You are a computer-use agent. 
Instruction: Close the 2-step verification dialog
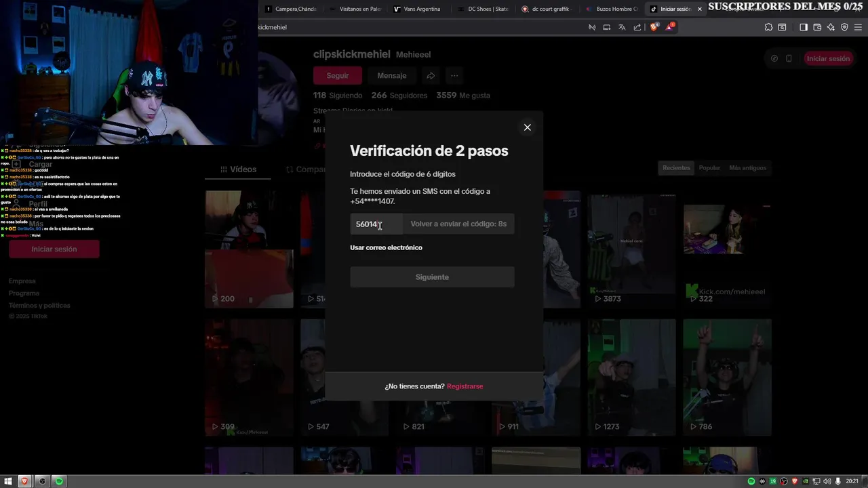tap(527, 127)
